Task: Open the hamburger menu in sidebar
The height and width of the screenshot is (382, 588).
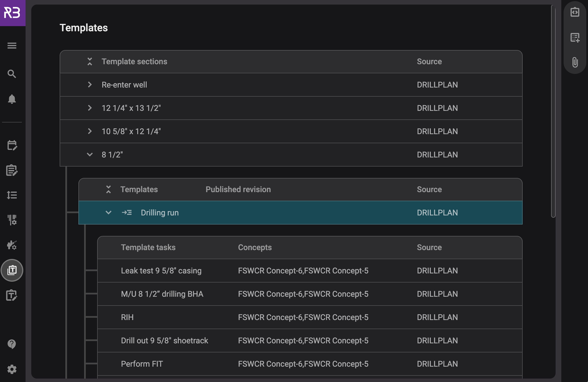Action: pyautogui.click(x=12, y=45)
